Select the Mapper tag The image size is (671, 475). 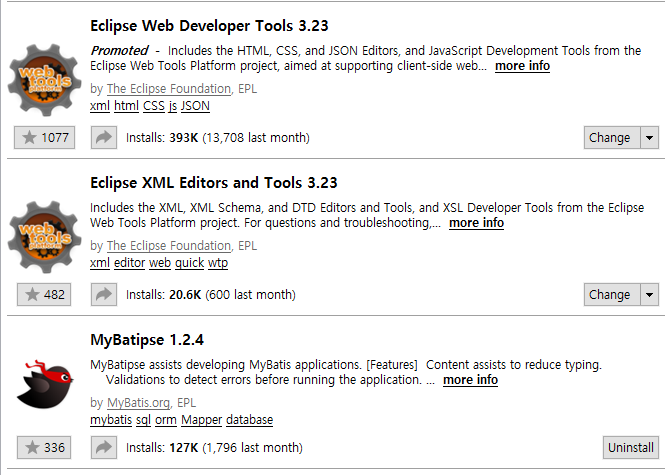click(202, 420)
